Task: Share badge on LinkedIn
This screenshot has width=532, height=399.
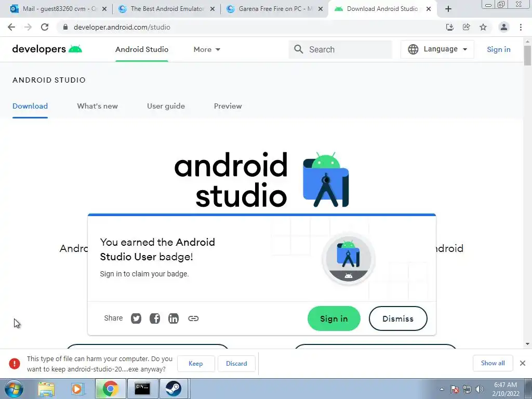Action: pyautogui.click(x=174, y=318)
